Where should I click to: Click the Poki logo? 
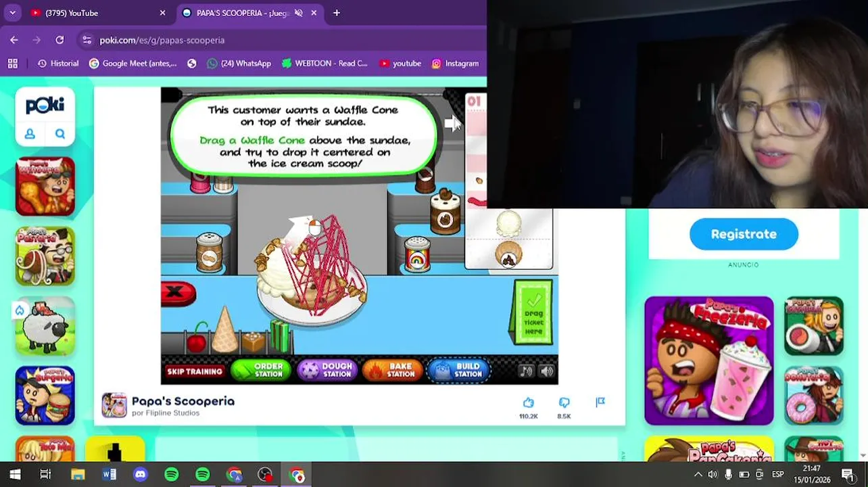pos(45,106)
